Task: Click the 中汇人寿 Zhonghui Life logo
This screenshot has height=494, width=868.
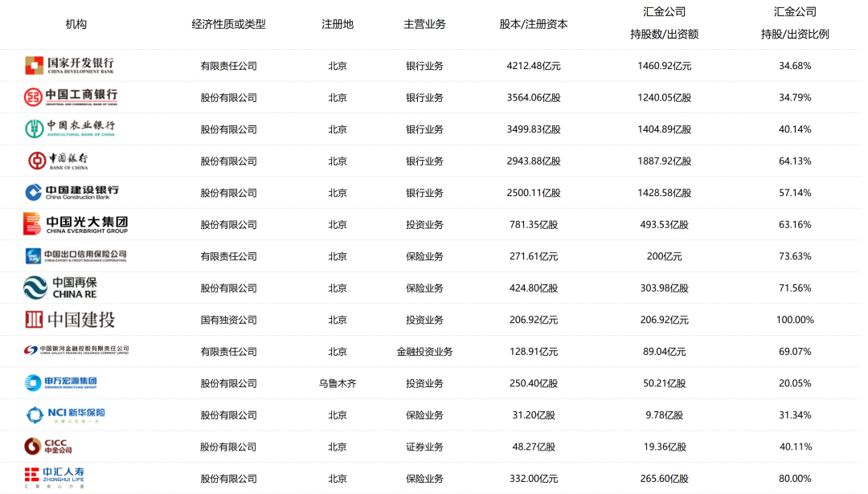Action: tap(55, 477)
